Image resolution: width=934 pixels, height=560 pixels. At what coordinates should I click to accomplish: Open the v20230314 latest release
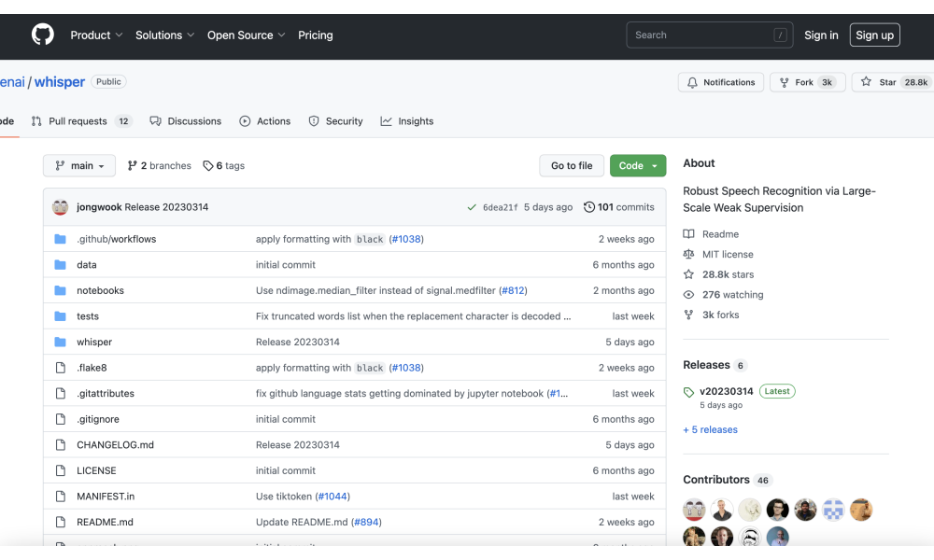coord(726,392)
